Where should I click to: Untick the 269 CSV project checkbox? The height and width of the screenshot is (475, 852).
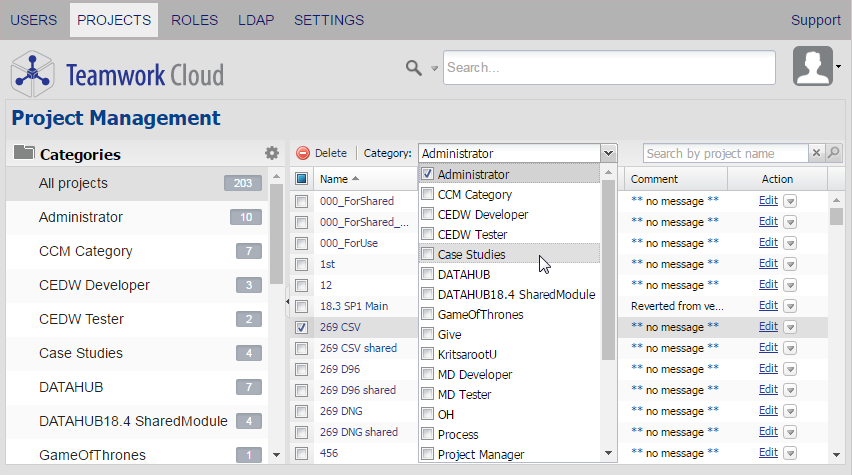point(301,327)
